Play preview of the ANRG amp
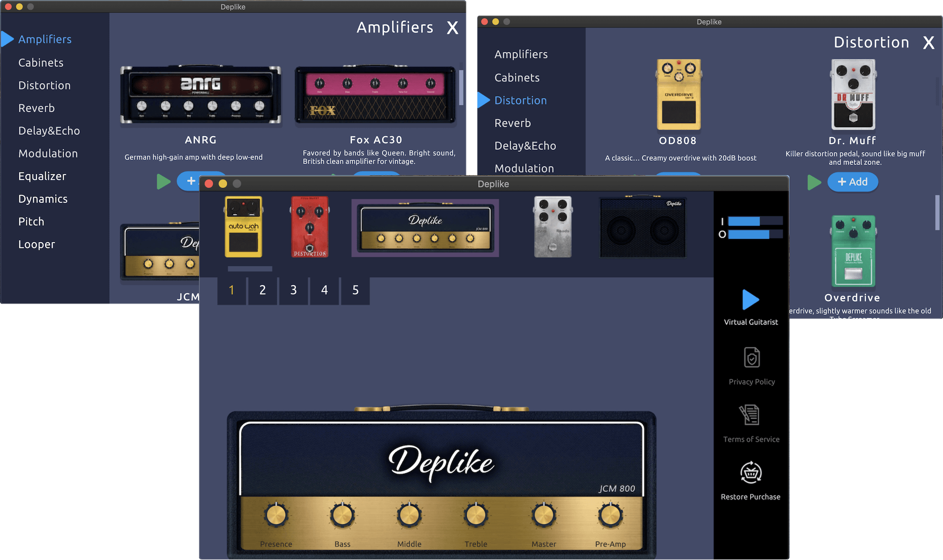The height and width of the screenshot is (560, 943). [164, 181]
